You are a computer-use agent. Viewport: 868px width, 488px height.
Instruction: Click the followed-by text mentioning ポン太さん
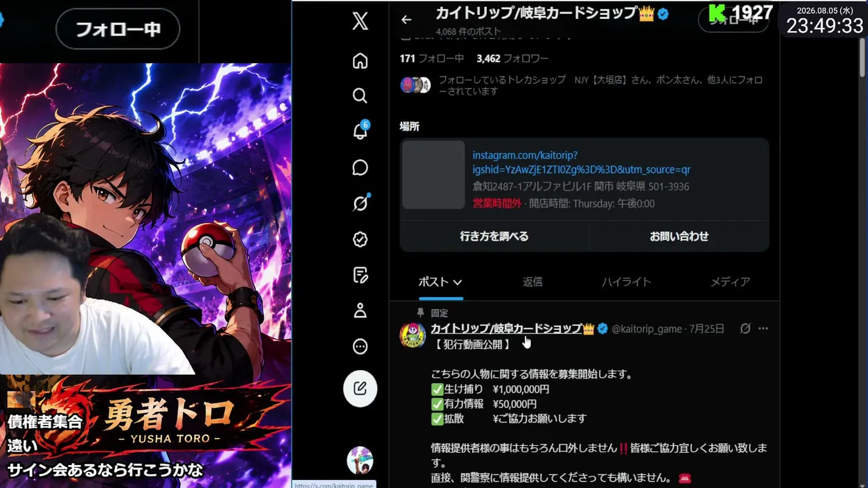601,85
